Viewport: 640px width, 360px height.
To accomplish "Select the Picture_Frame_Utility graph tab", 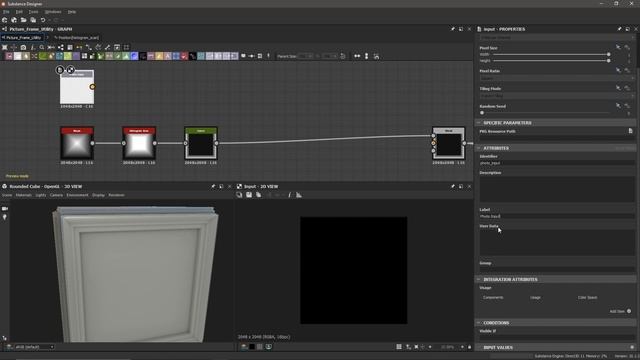I will click(22, 38).
